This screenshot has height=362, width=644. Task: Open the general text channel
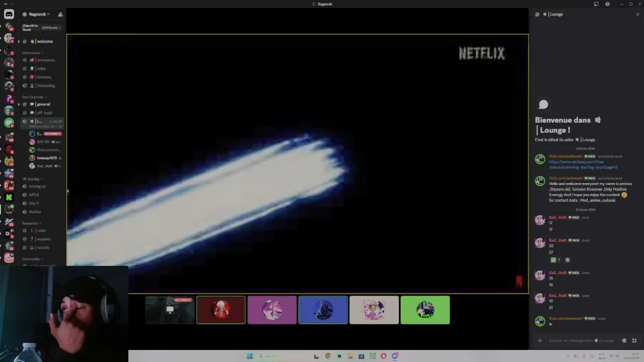coord(42,104)
